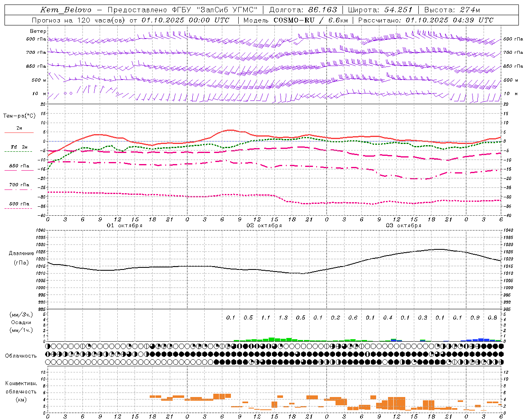Screen dimensions: 525x420
Task: Click the forecast start 01.10.2025 00:00 UTC
Action: 185,20
